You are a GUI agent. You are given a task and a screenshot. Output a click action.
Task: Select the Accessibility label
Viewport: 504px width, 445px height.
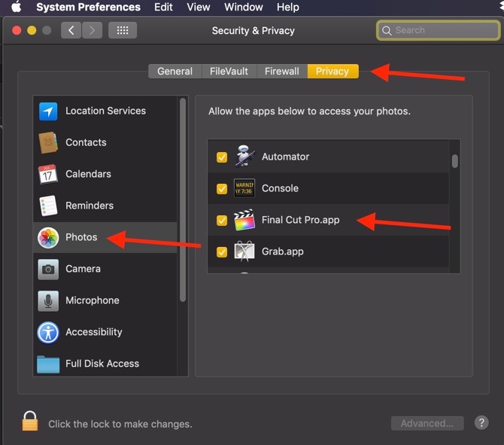coord(94,332)
